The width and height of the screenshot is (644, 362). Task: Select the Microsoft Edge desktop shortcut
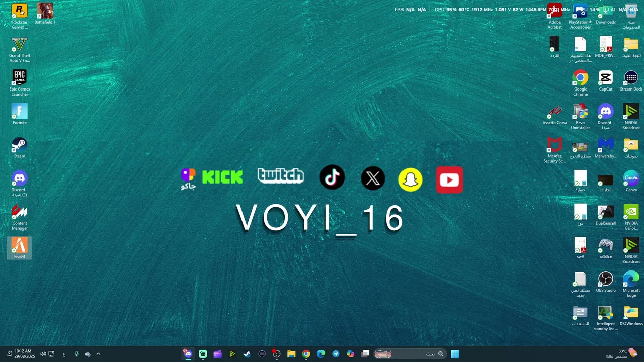coord(631,284)
